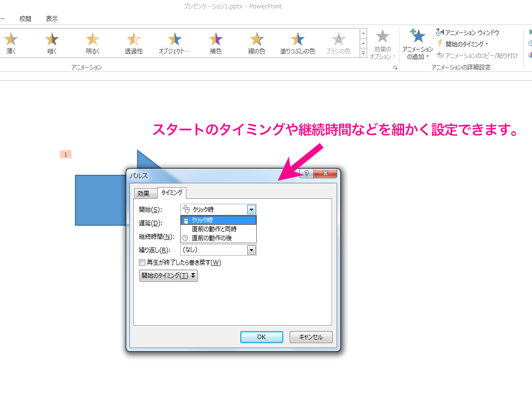532x416 pixels.
Task: Open the 繰り返し repeat dropdown
Action: pos(252,249)
